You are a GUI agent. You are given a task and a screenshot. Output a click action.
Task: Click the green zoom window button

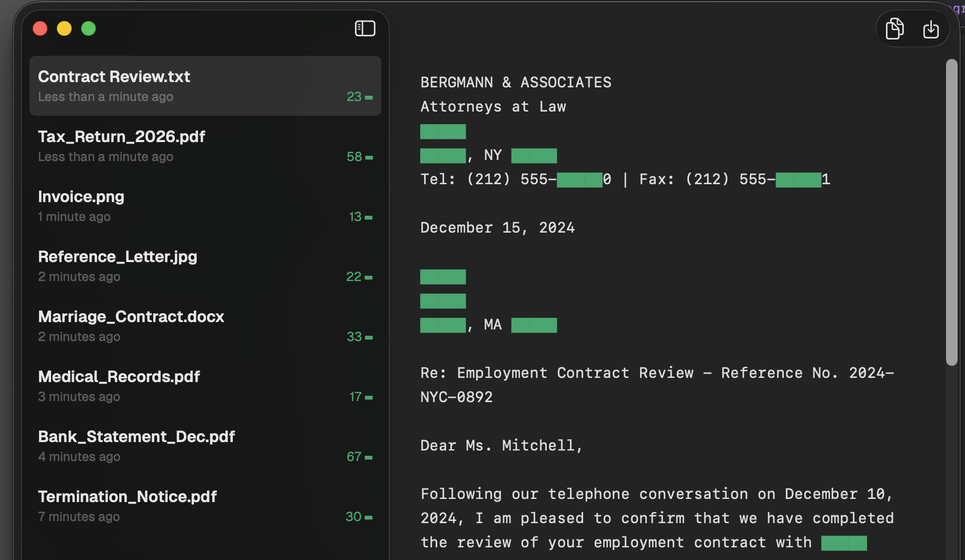click(x=88, y=28)
